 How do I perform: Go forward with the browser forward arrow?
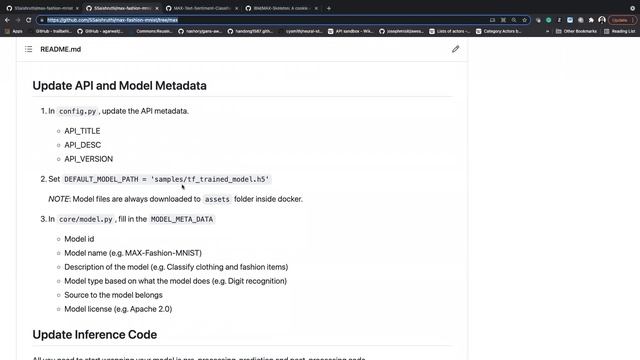point(18,20)
